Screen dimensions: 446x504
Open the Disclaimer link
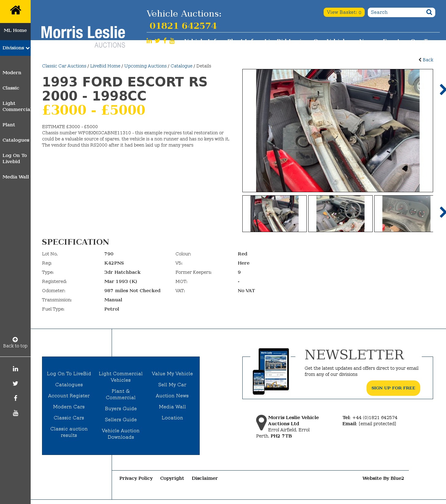[205, 478]
